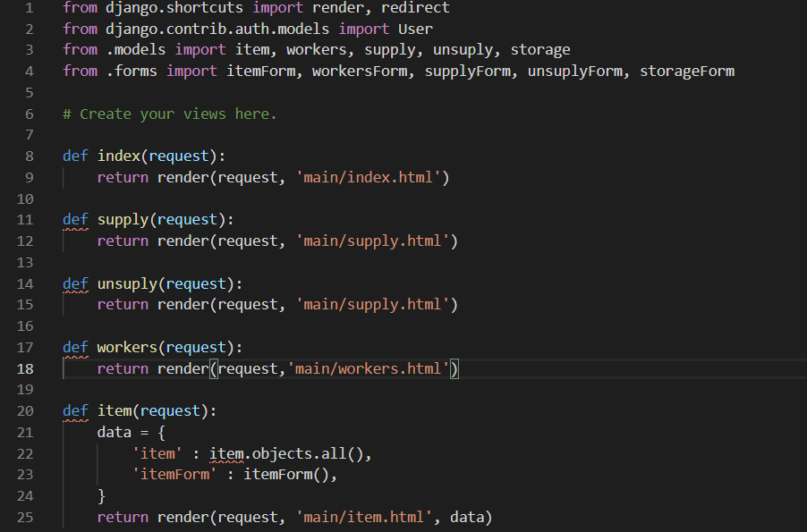Viewport: 807px width, 532px height.
Task: Click 'workers' function name on line 17
Action: click(x=127, y=347)
